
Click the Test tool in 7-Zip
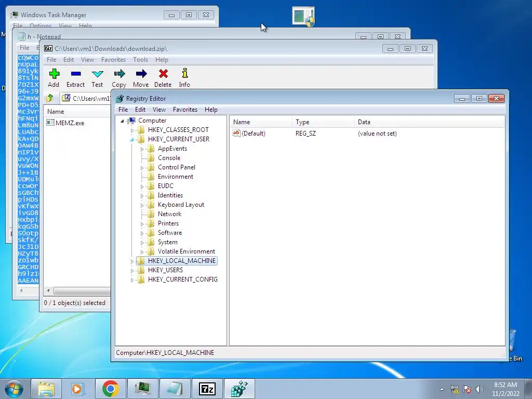pyautogui.click(x=97, y=78)
